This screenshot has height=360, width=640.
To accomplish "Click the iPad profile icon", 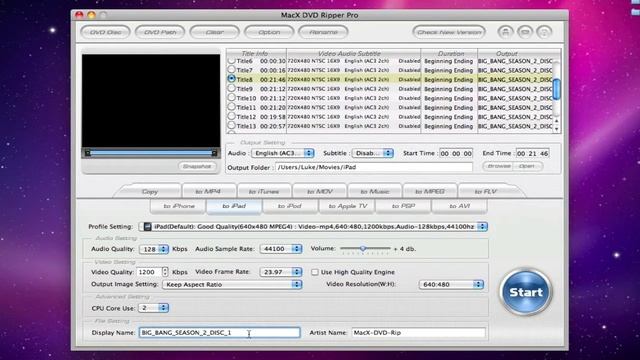I will 147,227.
